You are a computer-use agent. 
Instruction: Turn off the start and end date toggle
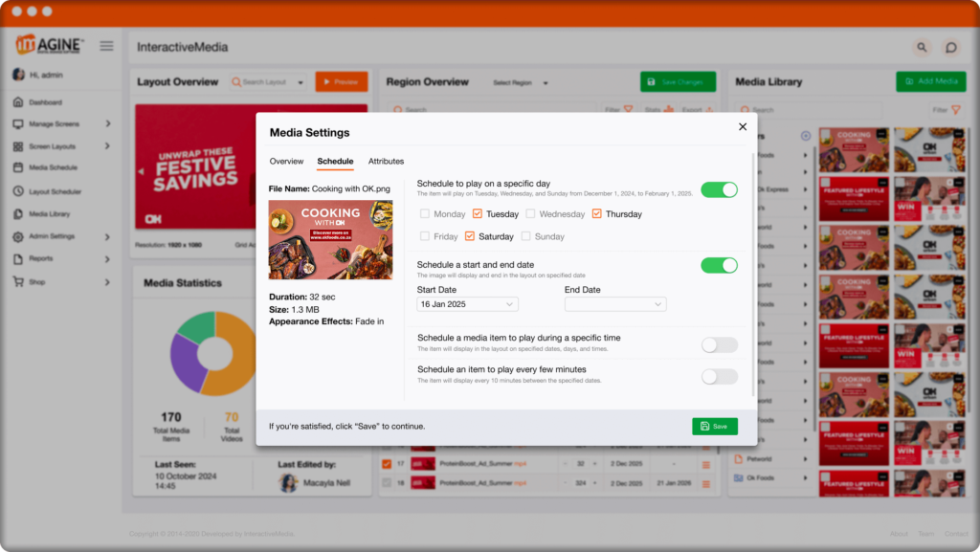point(719,265)
